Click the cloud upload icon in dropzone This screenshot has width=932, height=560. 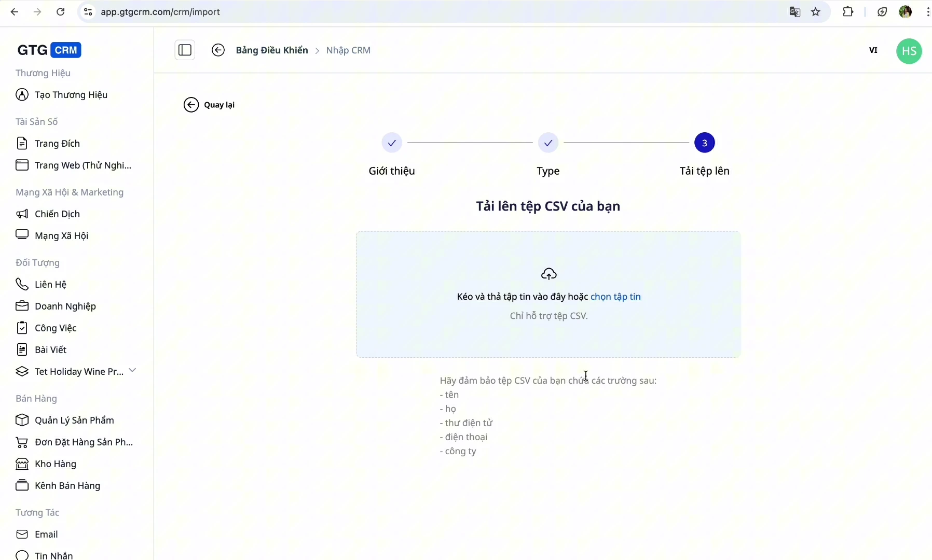click(x=549, y=274)
